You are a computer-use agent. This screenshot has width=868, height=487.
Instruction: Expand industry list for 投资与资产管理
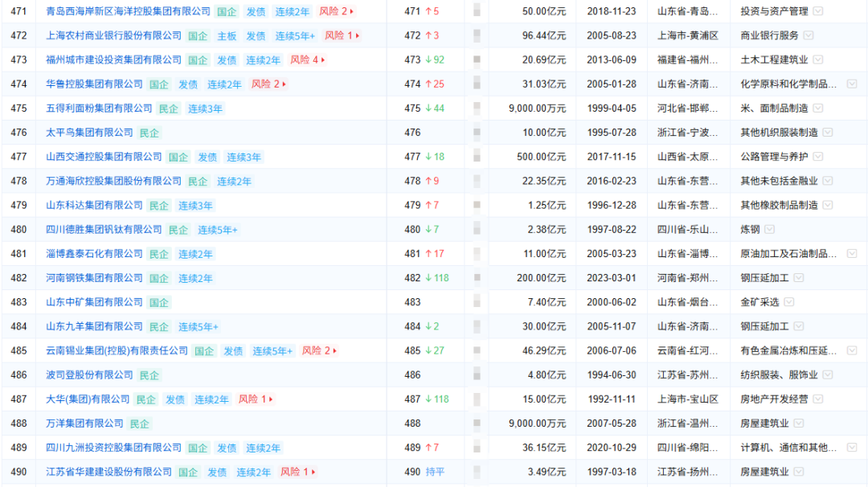817,11
